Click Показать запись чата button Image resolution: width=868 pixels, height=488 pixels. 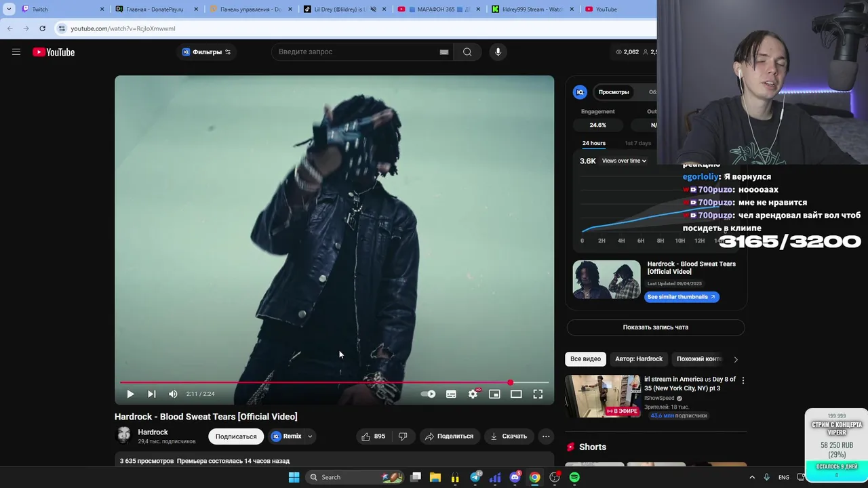pos(656,327)
